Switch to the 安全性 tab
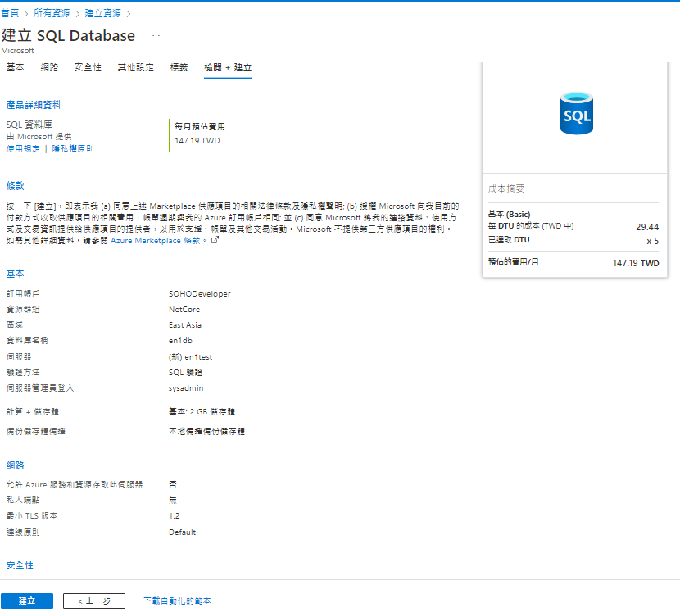Viewport: 680px width, 616px height. 88,67
